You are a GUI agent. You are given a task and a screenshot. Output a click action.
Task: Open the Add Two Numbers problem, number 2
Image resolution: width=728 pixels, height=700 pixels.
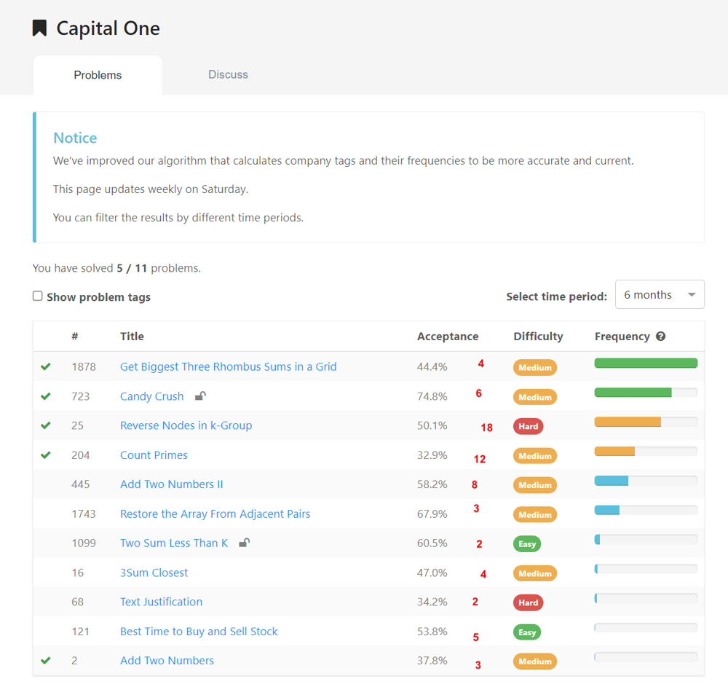coord(167,661)
